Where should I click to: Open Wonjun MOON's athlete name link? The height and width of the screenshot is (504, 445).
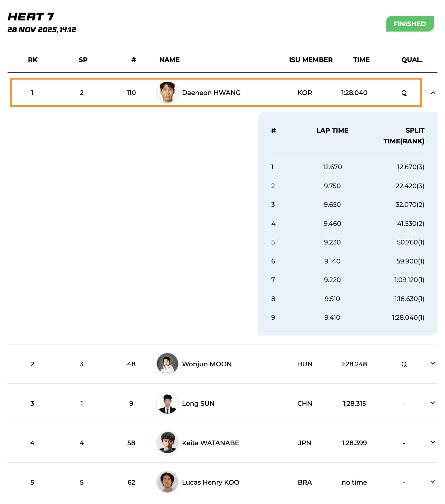click(x=207, y=364)
